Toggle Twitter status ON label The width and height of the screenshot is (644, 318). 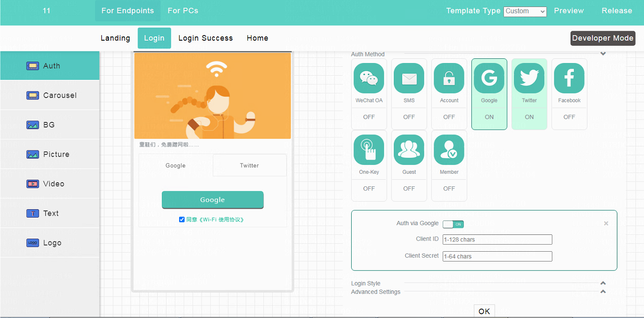[x=529, y=117]
